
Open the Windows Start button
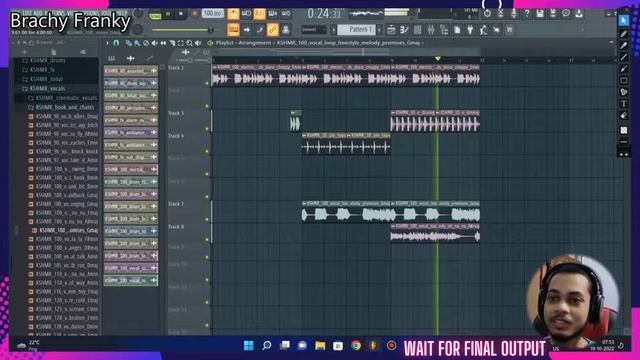249,346
